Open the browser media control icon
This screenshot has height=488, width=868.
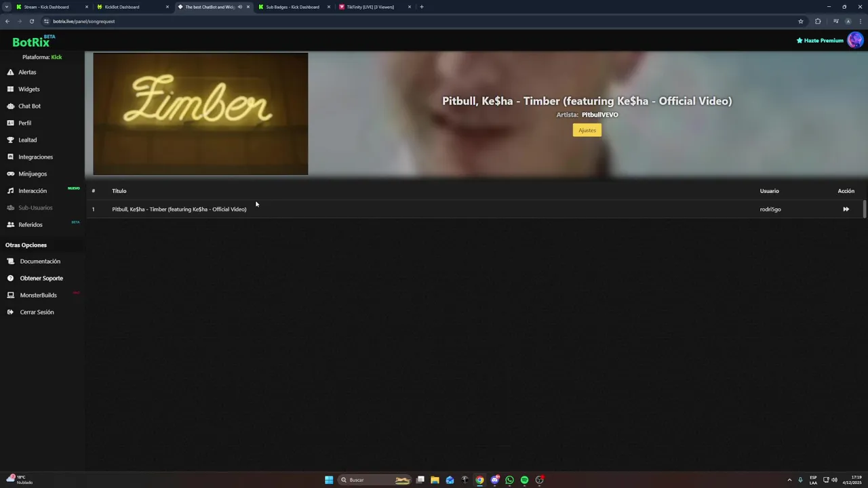click(835, 21)
